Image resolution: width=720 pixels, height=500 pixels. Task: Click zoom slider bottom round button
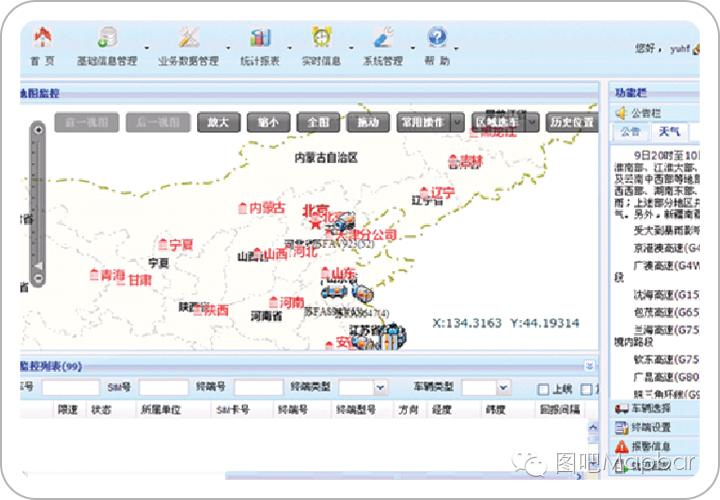click(x=38, y=278)
